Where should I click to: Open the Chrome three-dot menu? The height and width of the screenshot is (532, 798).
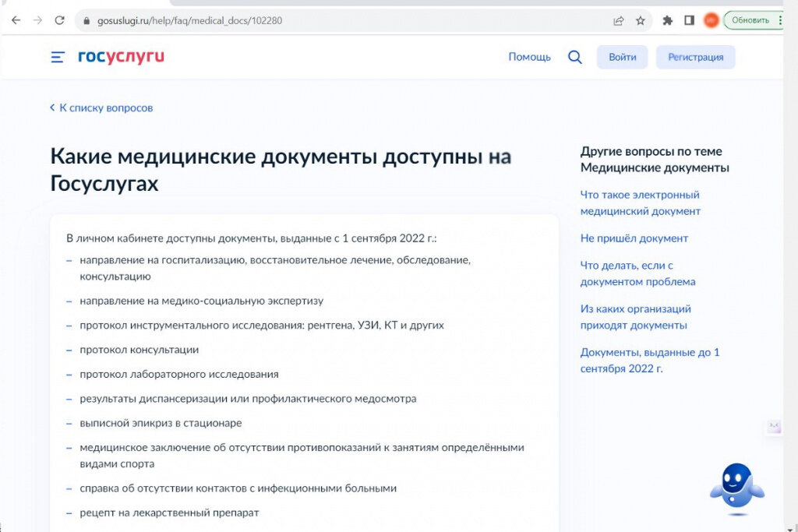(x=781, y=19)
